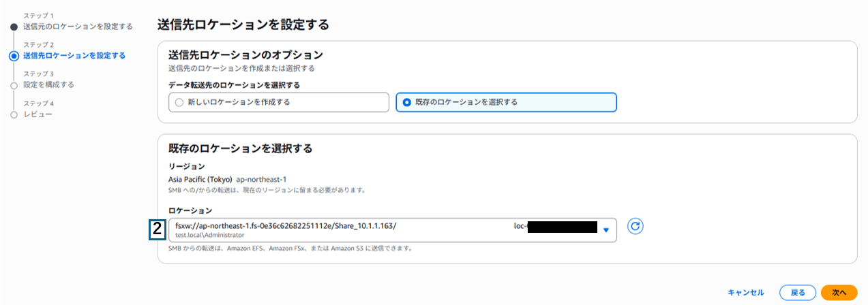Image resolution: width=868 pixels, height=305 pixels.
Task: Click the キャンセル link
Action: pos(747,292)
